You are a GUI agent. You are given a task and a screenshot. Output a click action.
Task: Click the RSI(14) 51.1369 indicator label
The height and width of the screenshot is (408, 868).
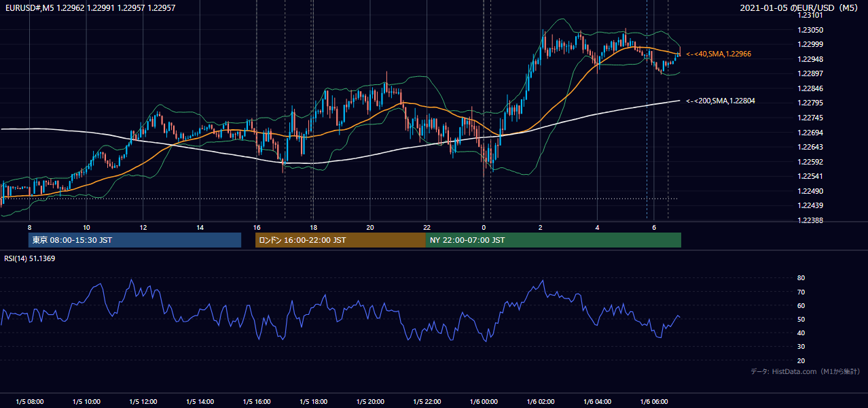[x=30, y=258]
